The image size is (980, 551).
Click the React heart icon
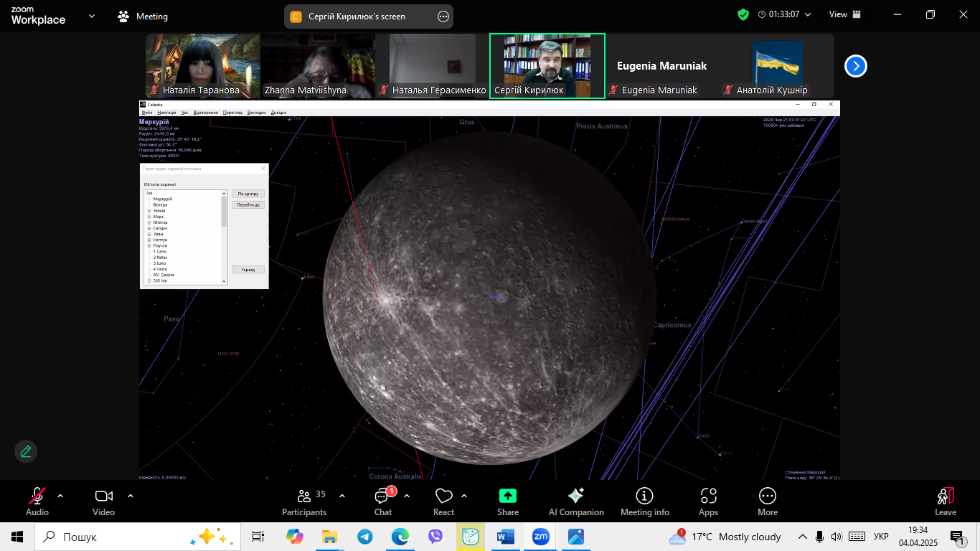click(x=443, y=496)
